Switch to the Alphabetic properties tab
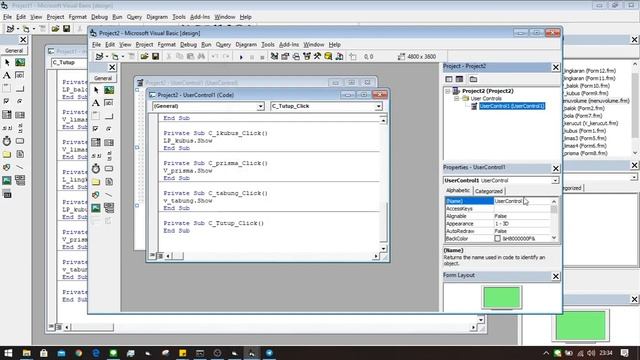The image size is (640, 360). (458, 191)
